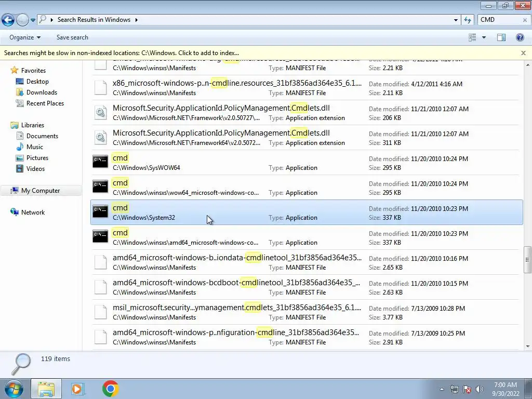Change view with the views icon
This screenshot has height=399, width=532.
(472, 37)
